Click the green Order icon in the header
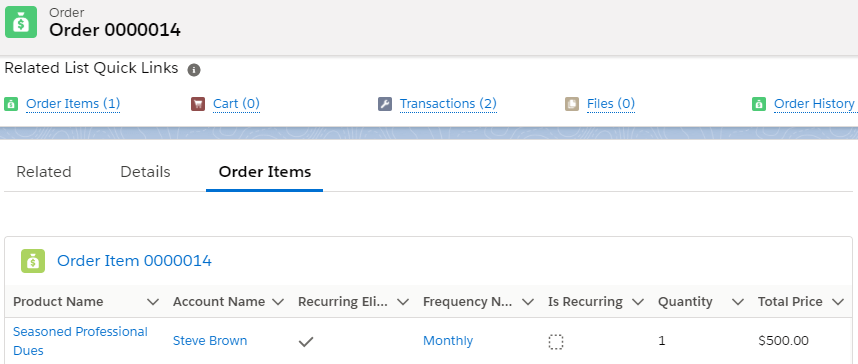The width and height of the screenshot is (858, 364). (21, 22)
